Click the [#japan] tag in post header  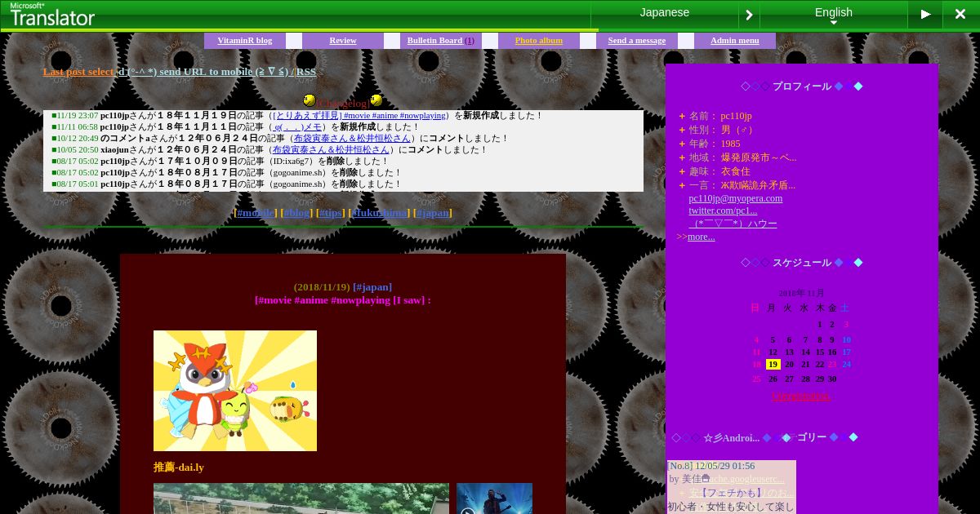[372, 287]
